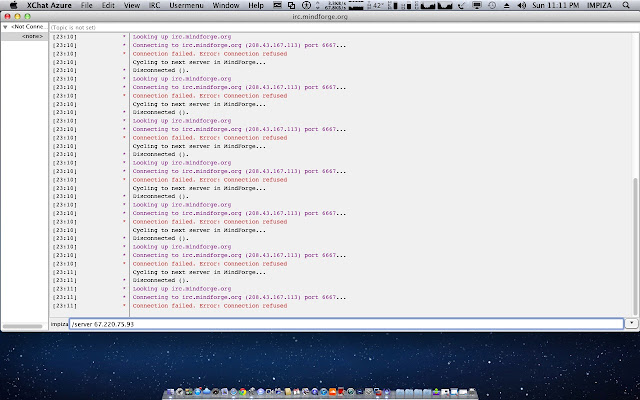Zoom the XChat window with green button
Viewport: 640px width, 400px height.
27,16
